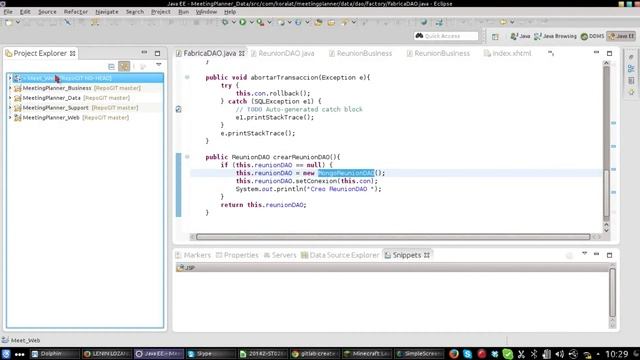
Task: Select the Java EE perspective button
Action: (x=621, y=36)
